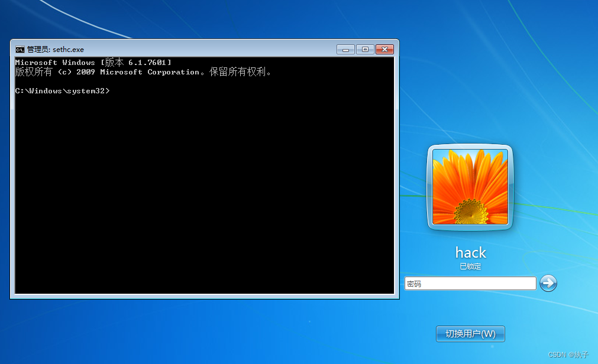
Task: Click the minimize icon on the sethc.exe window
Action: coord(345,50)
